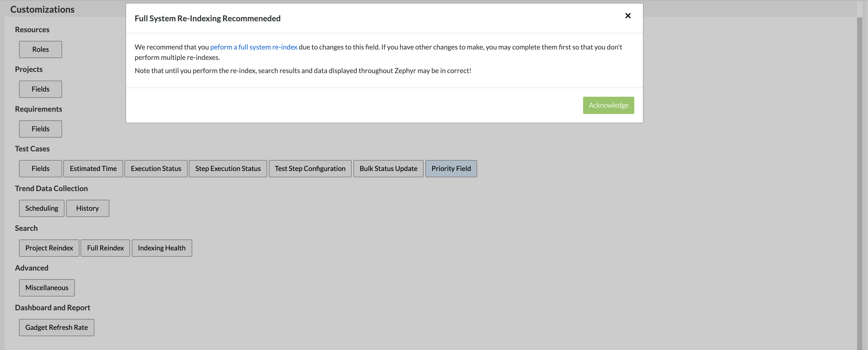This screenshot has width=868, height=350.
Task: Select Test Step Configuration
Action: coord(310,169)
